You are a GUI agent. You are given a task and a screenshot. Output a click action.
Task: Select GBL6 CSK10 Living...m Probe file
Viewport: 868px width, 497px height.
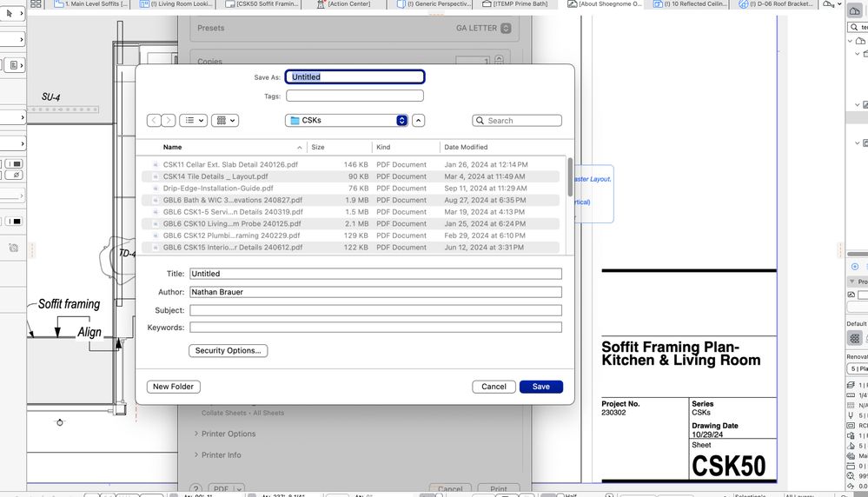tap(350, 223)
